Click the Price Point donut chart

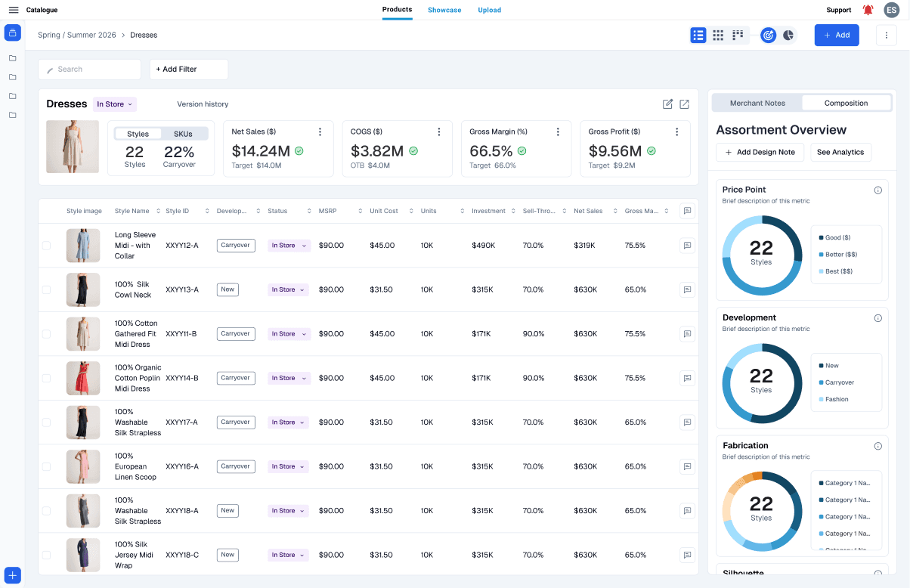[x=762, y=255]
